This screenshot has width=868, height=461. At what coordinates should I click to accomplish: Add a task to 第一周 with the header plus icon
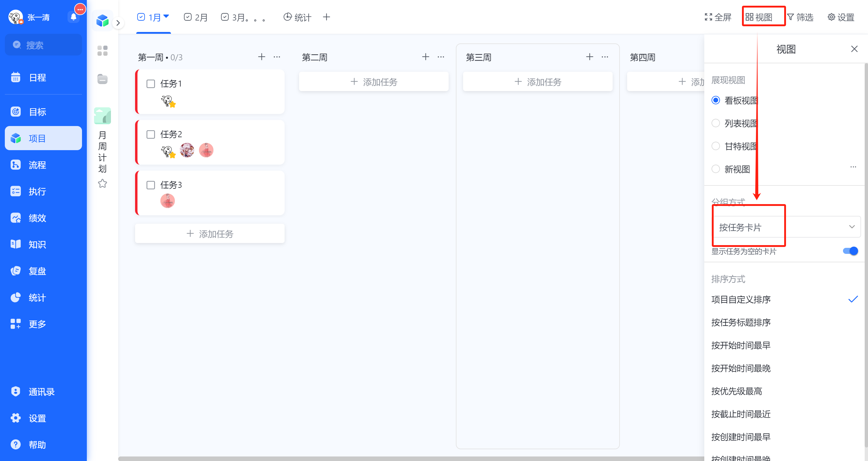[x=261, y=57]
